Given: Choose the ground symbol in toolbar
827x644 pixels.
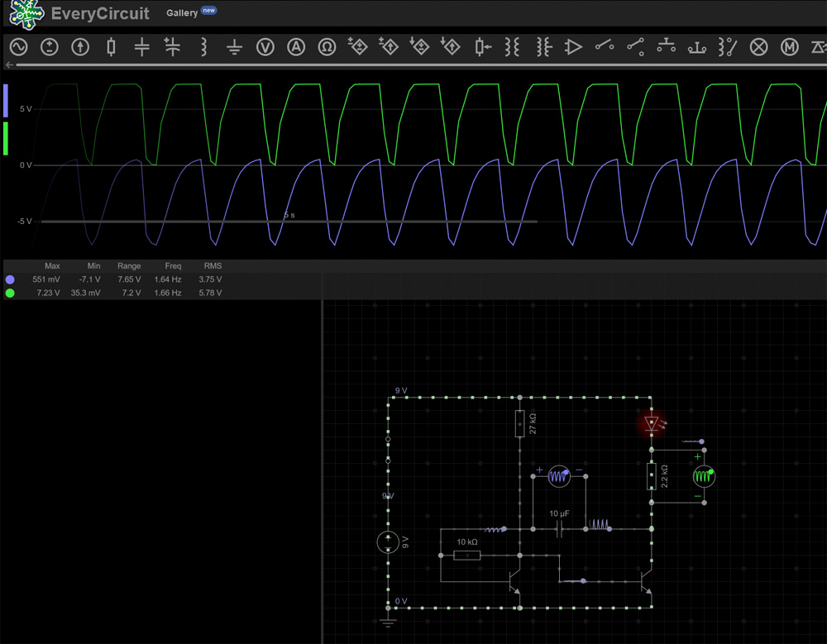Looking at the screenshot, I should click(x=235, y=48).
